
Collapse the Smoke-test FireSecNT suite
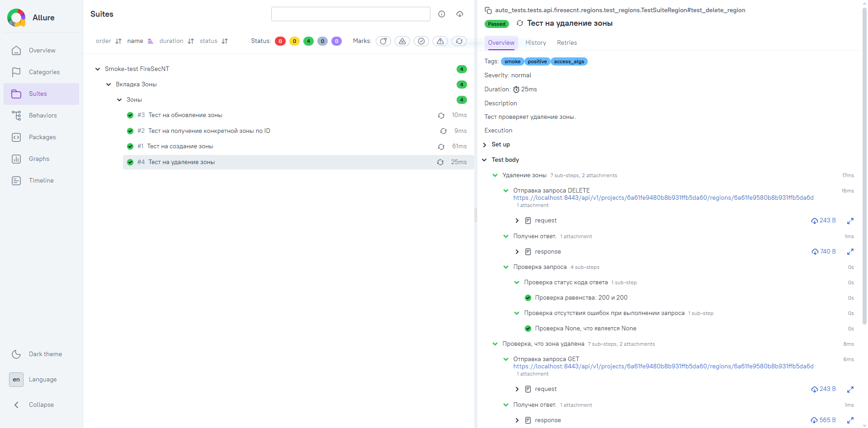pos(98,69)
